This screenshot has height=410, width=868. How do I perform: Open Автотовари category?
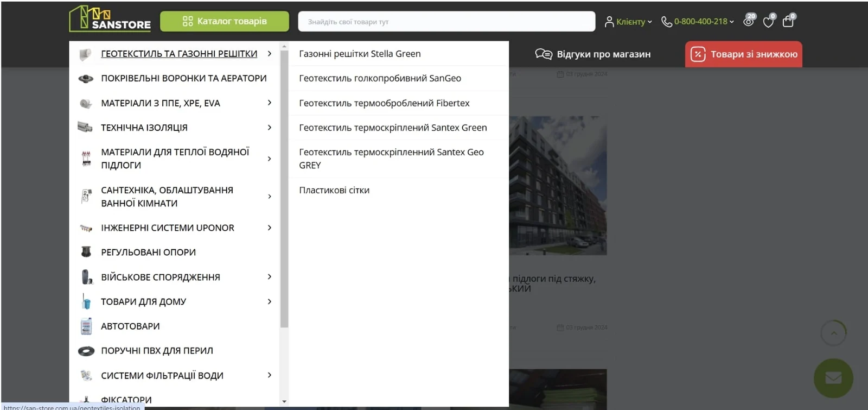click(130, 326)
